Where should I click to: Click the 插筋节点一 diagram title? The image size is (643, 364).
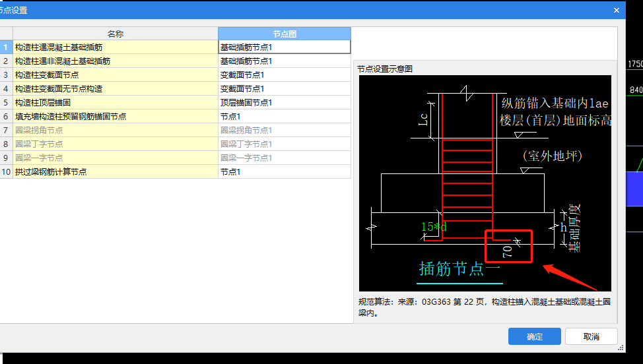[x=459, y=269]
